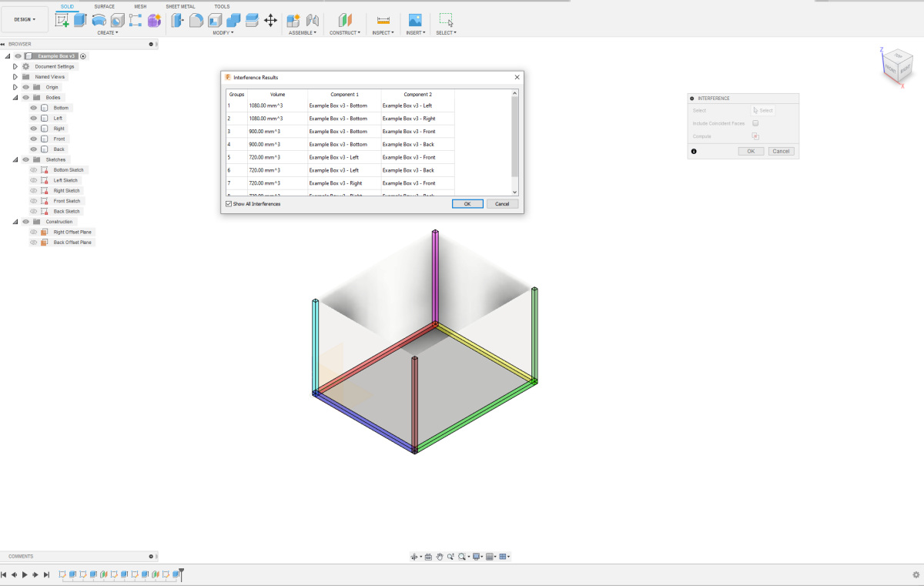The image size is (924, 586).
Task: Switch to the Mesh tab
Action: [x=140, y=6]
